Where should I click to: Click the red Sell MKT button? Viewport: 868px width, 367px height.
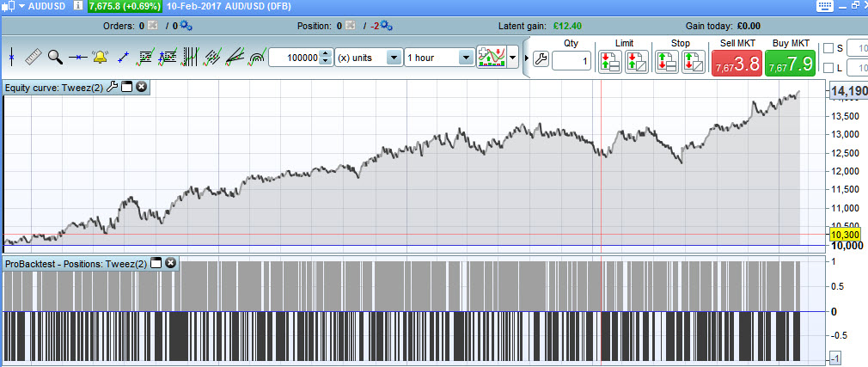(737, 63)
